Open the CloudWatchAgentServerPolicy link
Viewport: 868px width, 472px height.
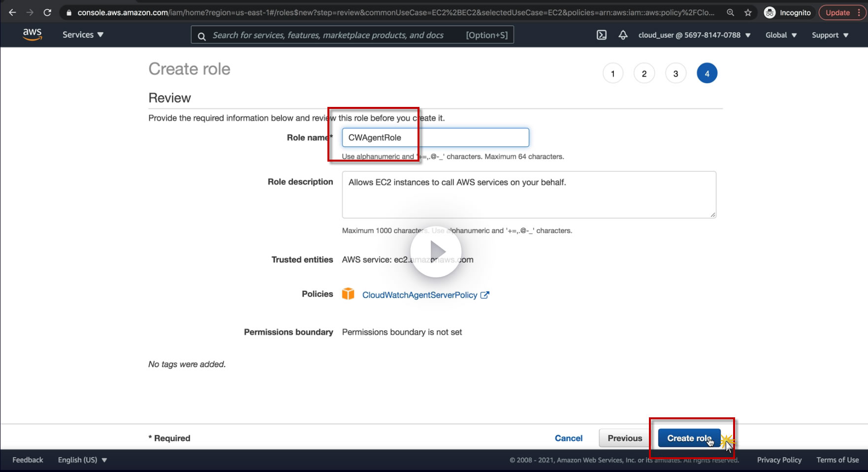coord(419,295)
